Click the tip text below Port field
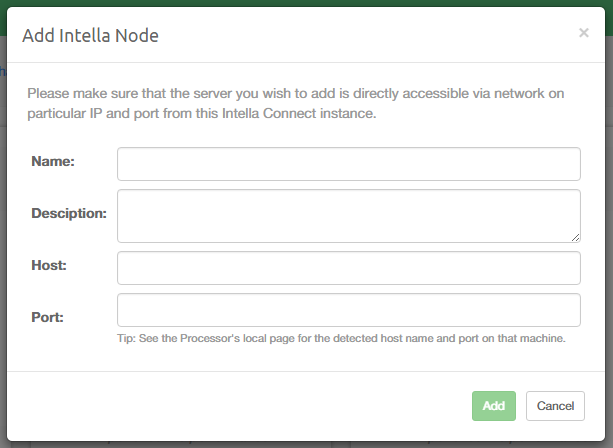The height and width of the screenshot is (448, 613). click(342, 338)
